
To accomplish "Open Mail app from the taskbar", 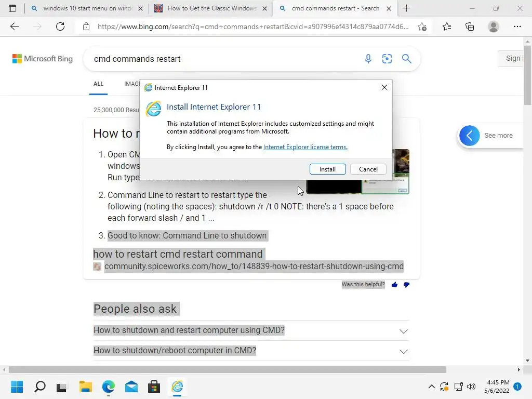I will click(131, 387).
